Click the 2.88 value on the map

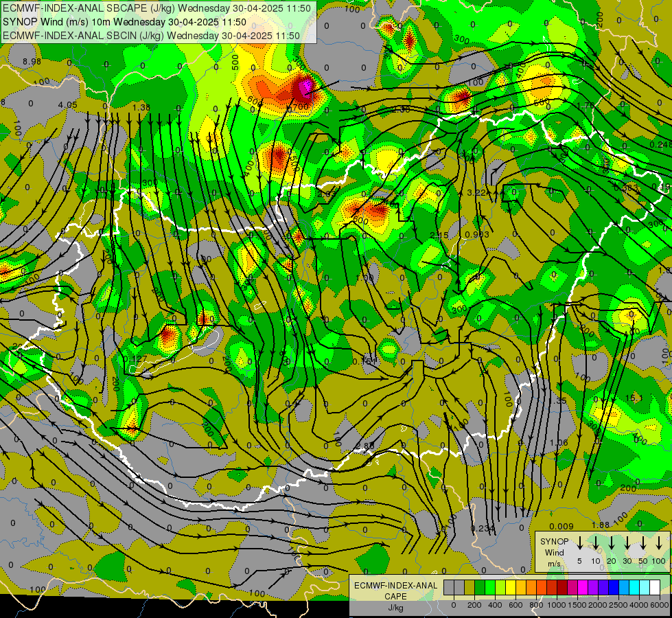pos(365,446)
